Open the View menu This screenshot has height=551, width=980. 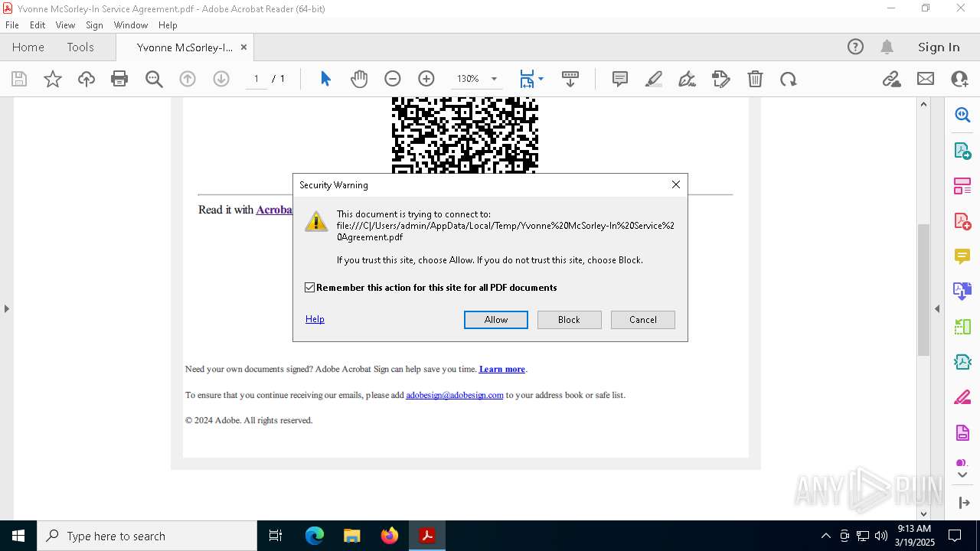65,25
